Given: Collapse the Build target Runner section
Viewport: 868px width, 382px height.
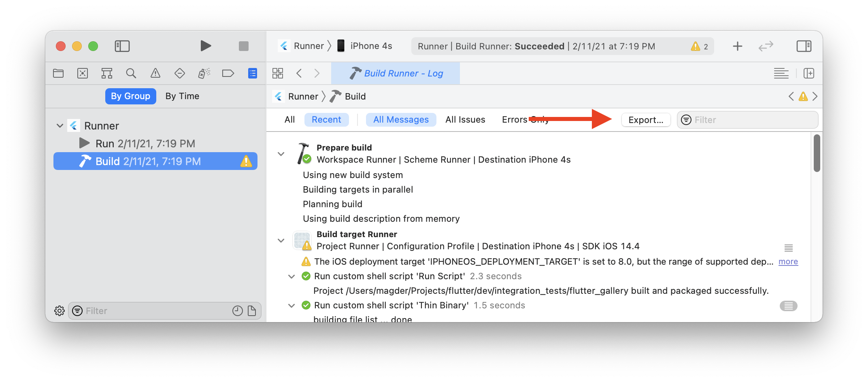Looking at the screenshot, I should pyautogui.click(x=281, y=240).
